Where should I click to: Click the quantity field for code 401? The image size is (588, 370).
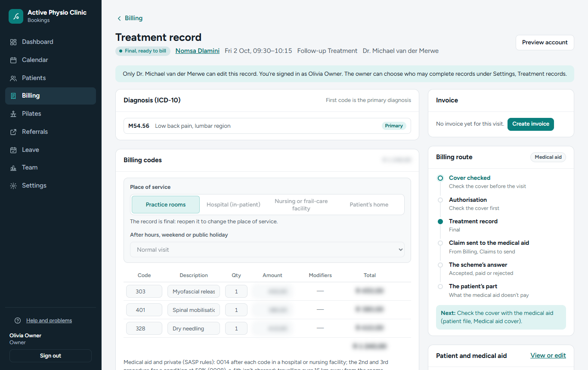pos(236,310)
